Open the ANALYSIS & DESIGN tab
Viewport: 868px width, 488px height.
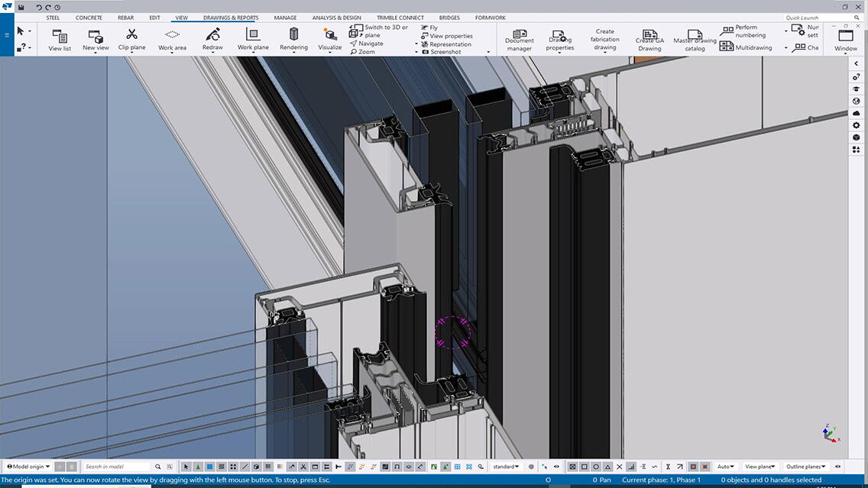(x=336, y=18)
